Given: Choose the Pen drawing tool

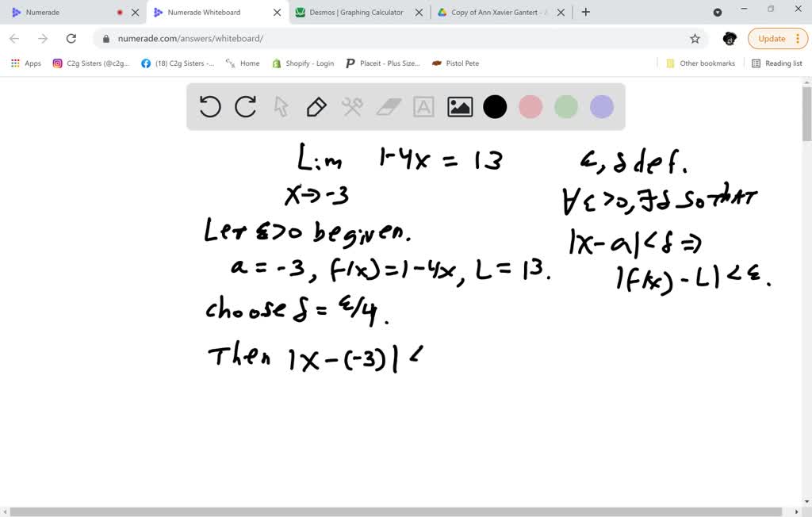Looking at the screenshot, I should [x=316, y=106].
